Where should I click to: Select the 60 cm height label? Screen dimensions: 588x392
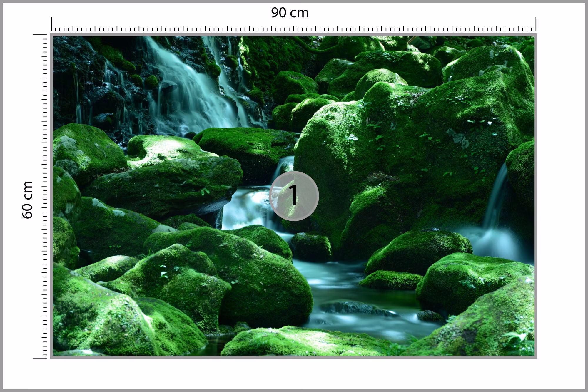(27, 200)
